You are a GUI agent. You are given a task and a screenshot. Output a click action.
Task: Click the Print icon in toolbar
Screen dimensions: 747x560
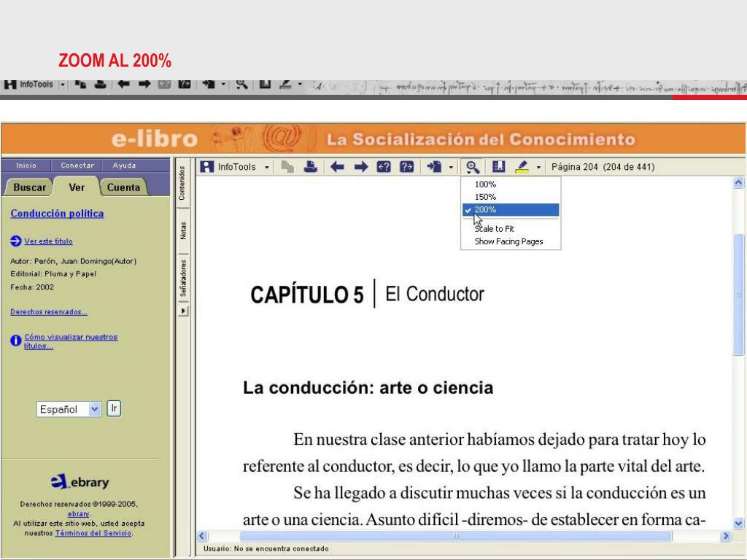click(x=311, y=167)
